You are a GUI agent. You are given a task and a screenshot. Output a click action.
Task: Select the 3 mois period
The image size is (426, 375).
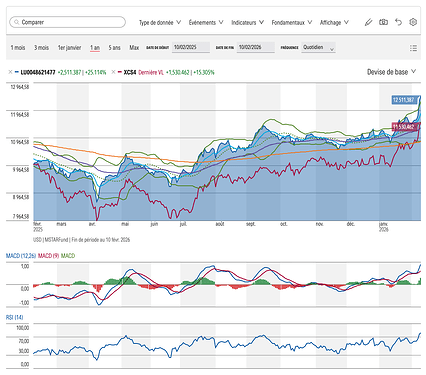pyautogui.click(x=41, y=48)
